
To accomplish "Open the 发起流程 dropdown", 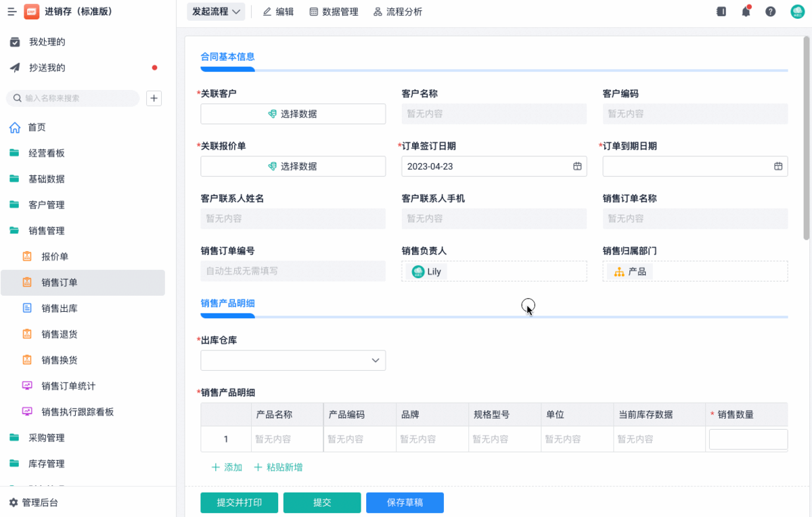I will tap(216, 12).
